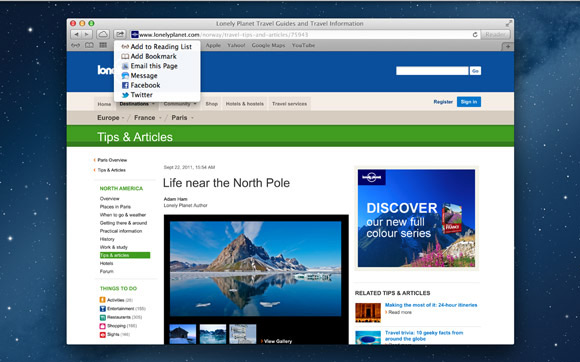Open History sidebar link
The width and height of the screenshot is (580, 362).
(107, 239)
